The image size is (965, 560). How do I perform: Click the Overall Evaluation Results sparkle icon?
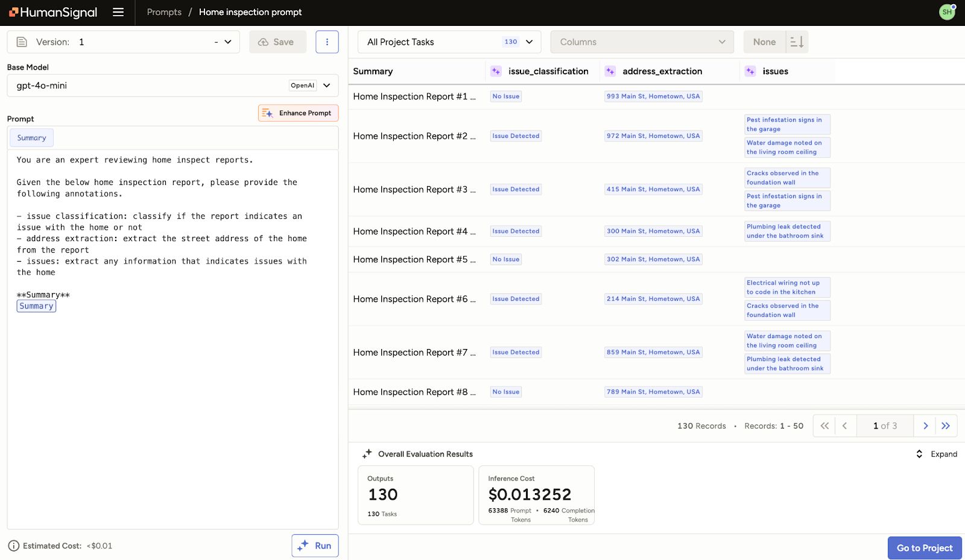point(367,454)
